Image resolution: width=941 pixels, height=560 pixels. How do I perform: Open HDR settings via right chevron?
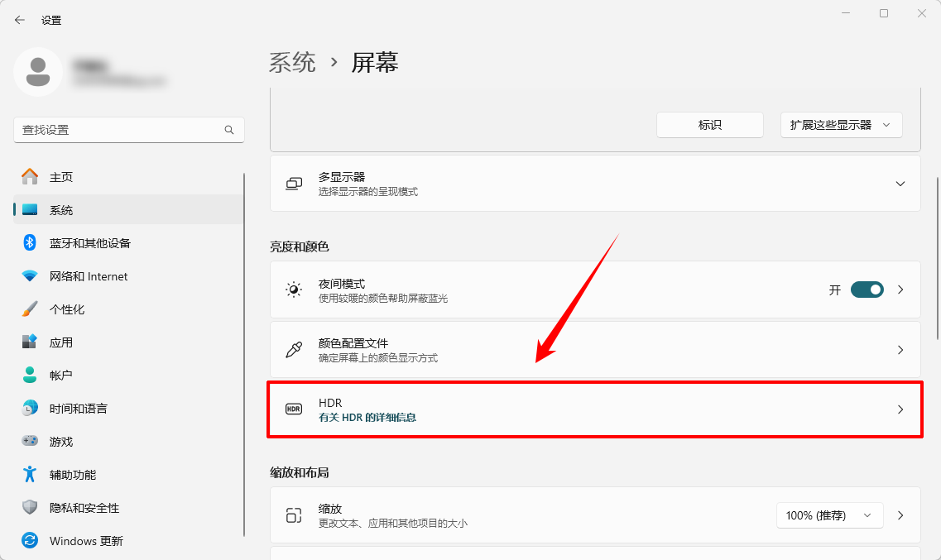[900, 409]
